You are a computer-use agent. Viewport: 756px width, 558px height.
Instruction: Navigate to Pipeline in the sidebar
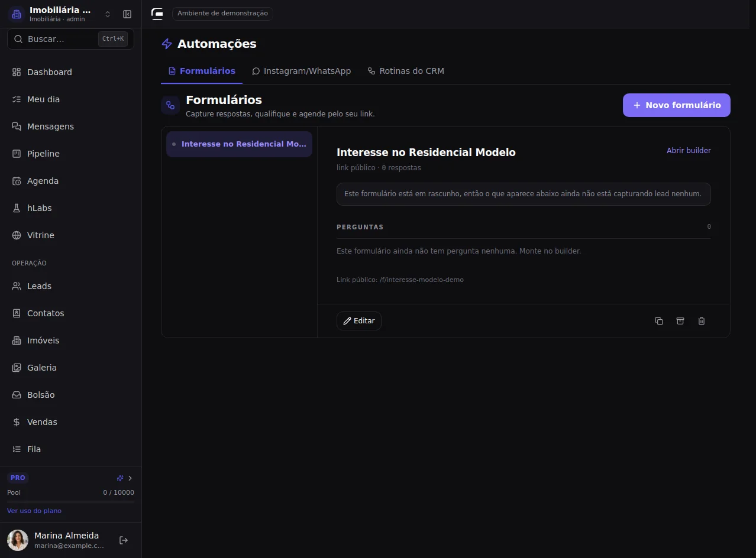point(71,154)
